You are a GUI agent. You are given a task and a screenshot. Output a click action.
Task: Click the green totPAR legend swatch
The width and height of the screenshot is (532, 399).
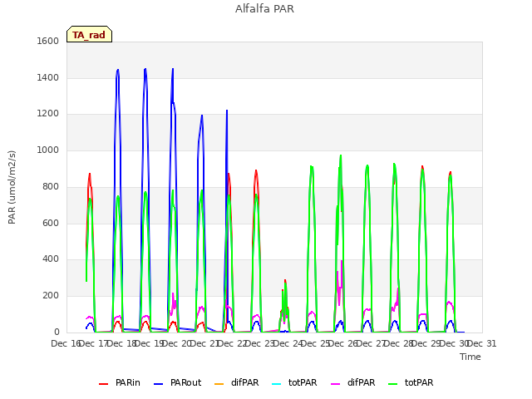tap(392, 384)
